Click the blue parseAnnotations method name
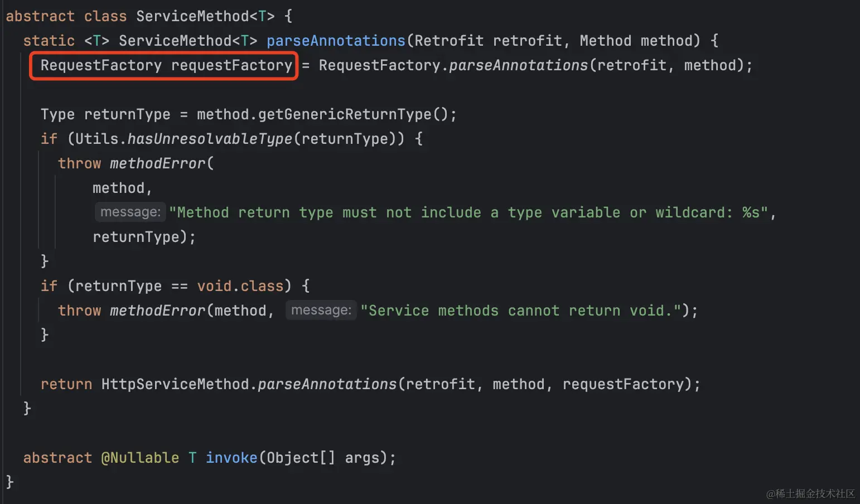 (x=336, y=41)
